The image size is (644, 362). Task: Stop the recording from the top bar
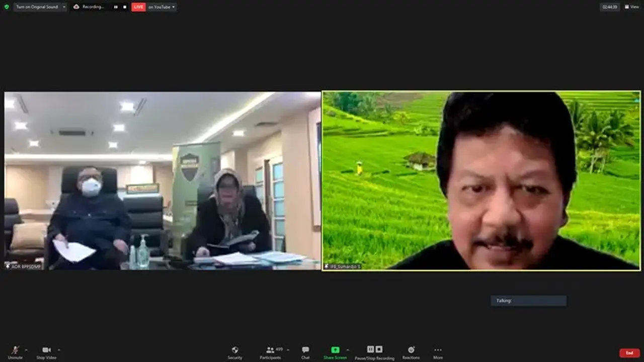125,7
